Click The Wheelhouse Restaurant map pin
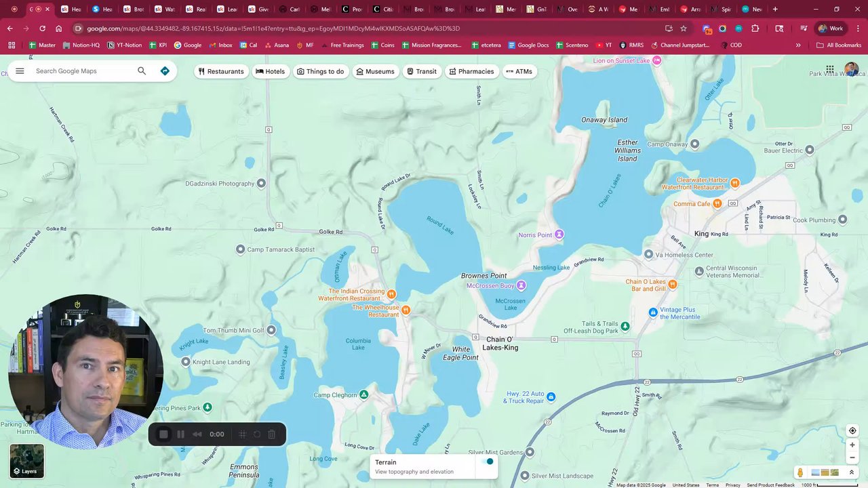This screenshot has height=488, width=868. click(406, 310)
